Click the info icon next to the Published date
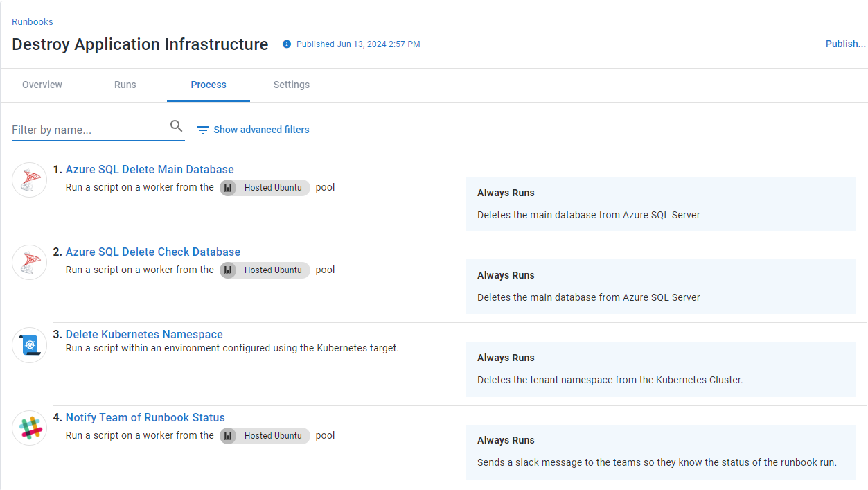Screen dimensions: 868x490 point(287,44)
